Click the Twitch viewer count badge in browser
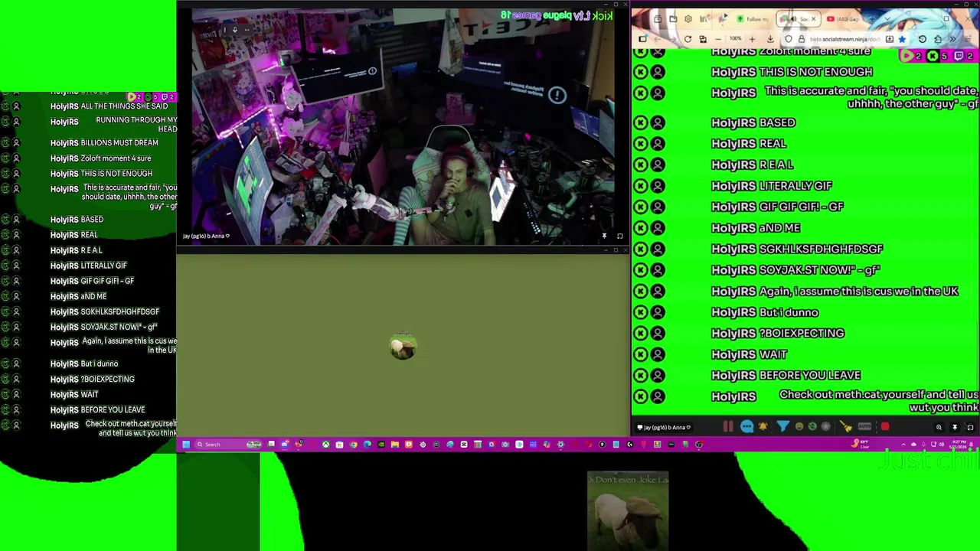 coord(964,56)
